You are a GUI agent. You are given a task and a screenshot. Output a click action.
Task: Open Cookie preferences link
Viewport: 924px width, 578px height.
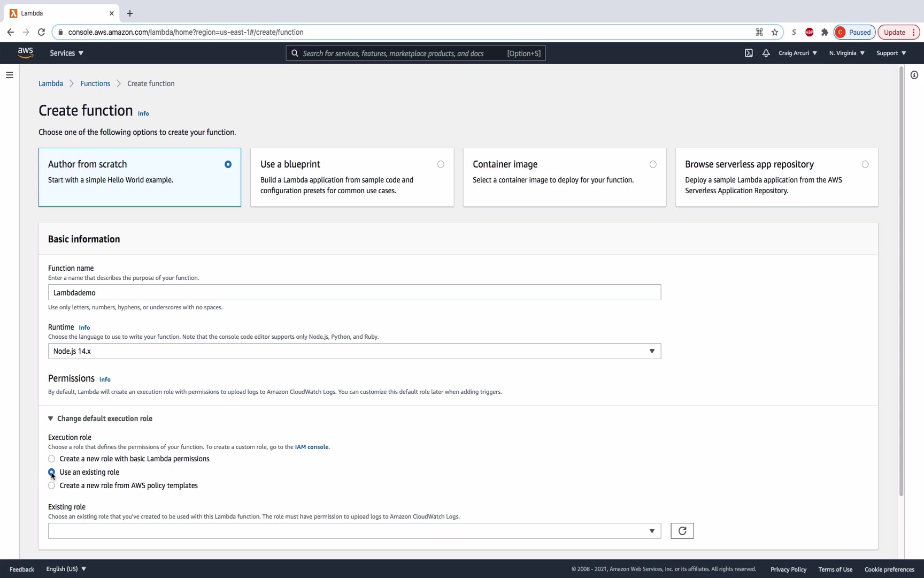pyautogui.click(x=889, y=569)
